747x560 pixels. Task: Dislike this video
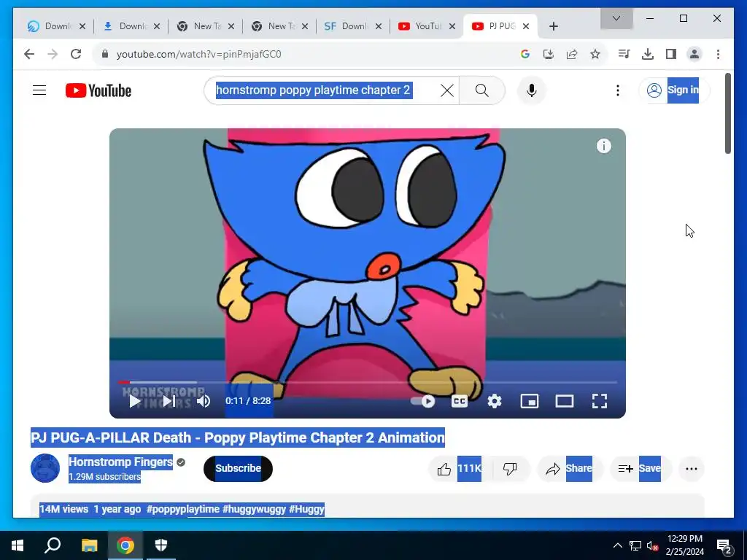[510, 469]
